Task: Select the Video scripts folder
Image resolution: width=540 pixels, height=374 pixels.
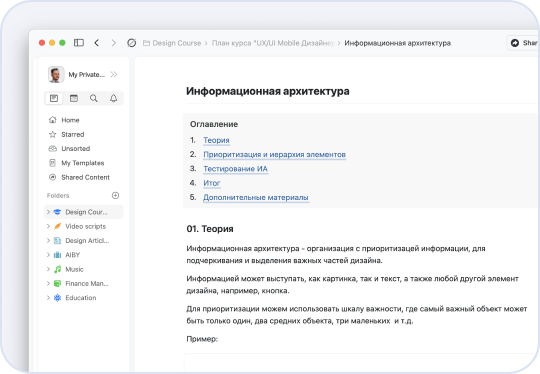Action: (x=85, y=226)
